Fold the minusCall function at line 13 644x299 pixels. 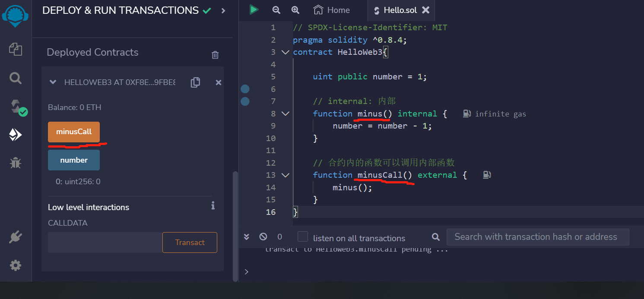tap(285, 175)
